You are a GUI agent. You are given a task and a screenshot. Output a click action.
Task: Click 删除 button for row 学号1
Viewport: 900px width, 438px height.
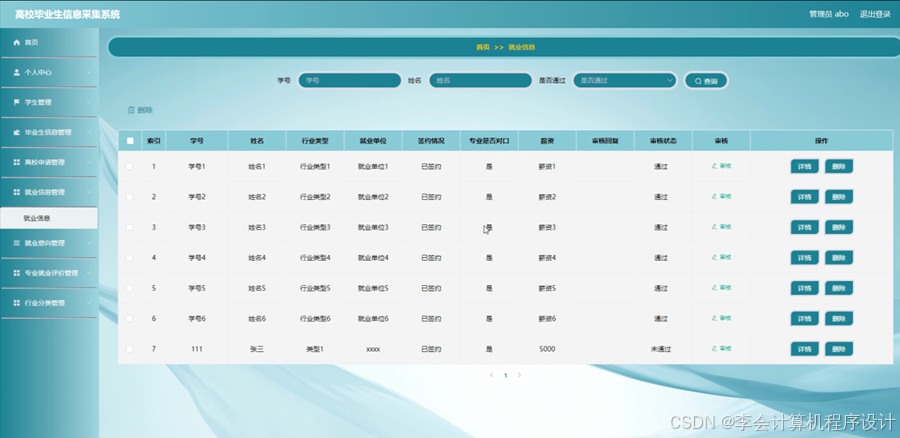839,166
